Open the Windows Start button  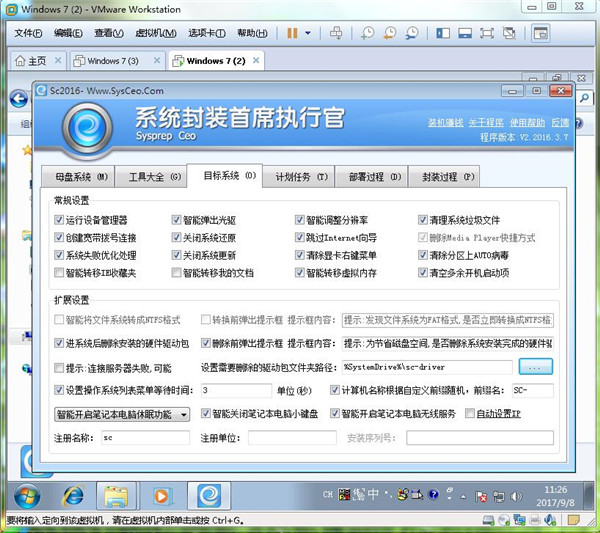[x=26, y=496]
